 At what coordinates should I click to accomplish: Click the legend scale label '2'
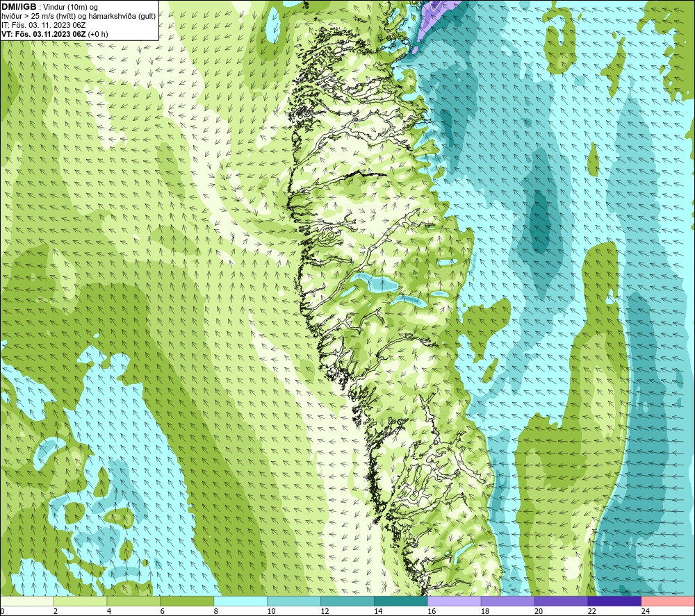[x=56, y=611]
